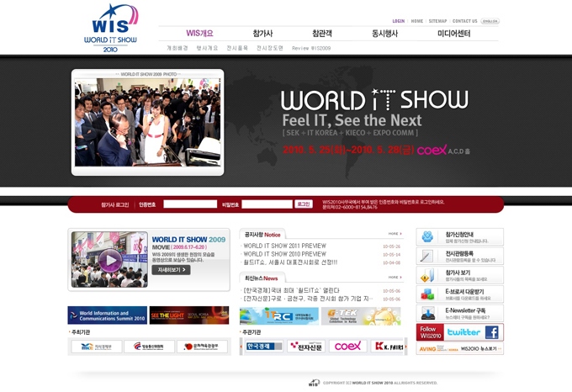
Task: Click MORE next to 최신뉴스 News
Action: pos(395,278)
